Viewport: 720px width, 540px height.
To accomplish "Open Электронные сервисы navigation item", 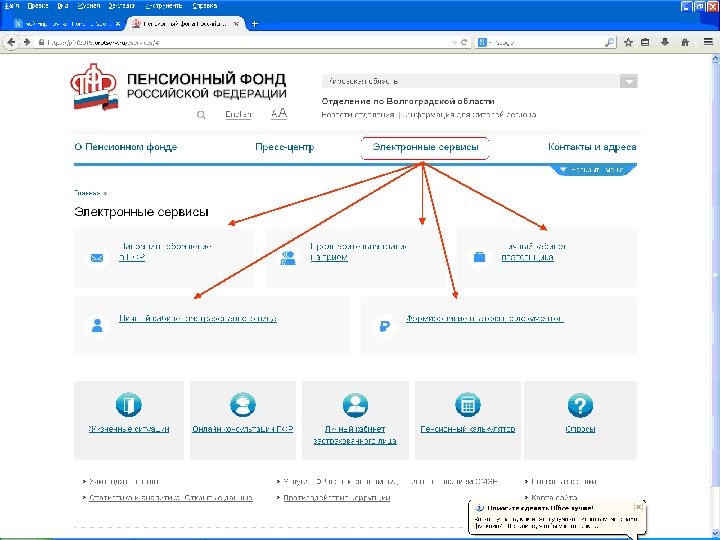I will [x=425, y=147].
